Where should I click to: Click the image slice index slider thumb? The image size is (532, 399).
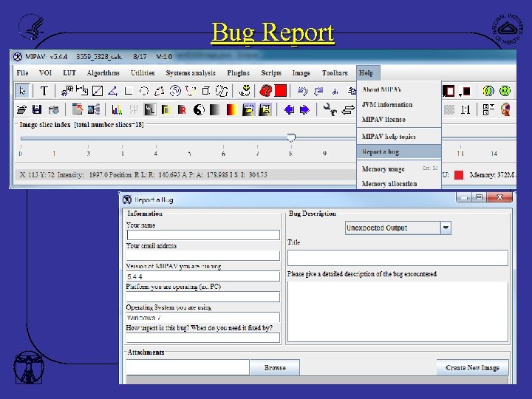point(291,137)
